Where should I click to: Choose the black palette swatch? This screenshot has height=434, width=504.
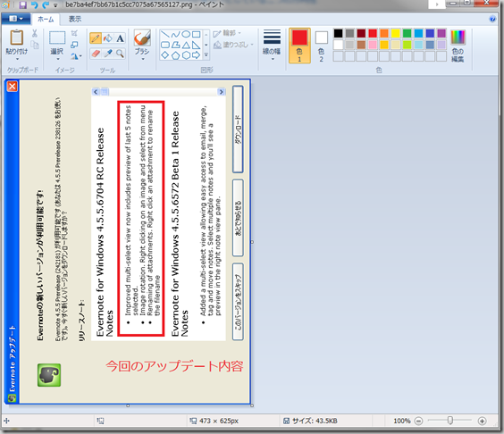point(338,33)
